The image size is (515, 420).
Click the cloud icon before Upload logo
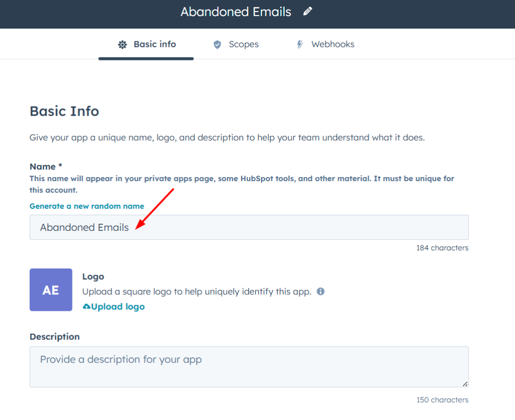[87, 306]
